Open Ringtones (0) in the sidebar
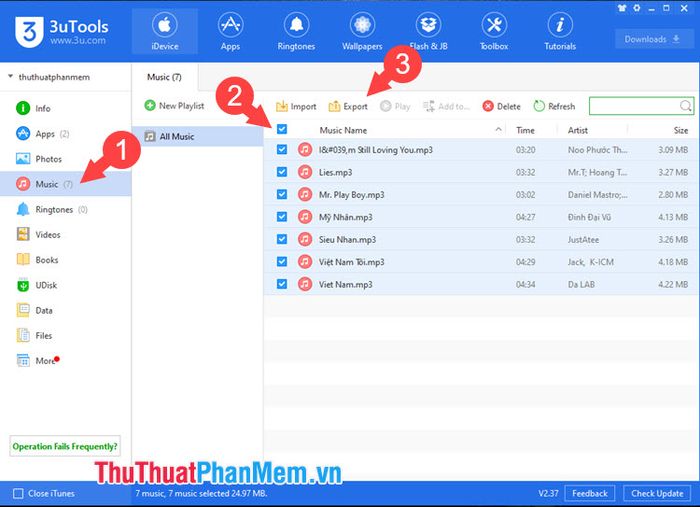The image size is (700, 507). [x=52, y=209]
